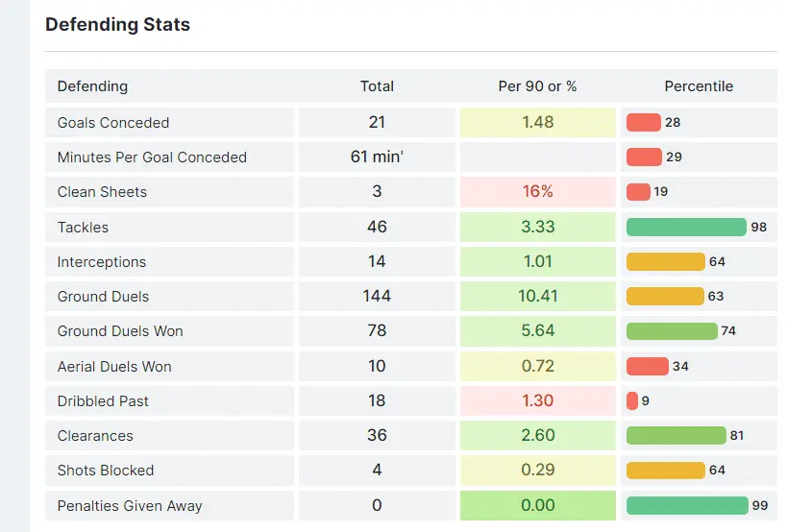Screen dimensions: 787x532
Task: Click the 144 Ground Duels total
Action: point(377,296)
